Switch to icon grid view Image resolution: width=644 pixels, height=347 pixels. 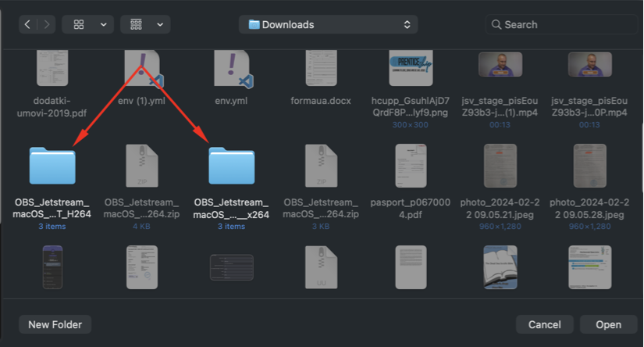[79, 25]
